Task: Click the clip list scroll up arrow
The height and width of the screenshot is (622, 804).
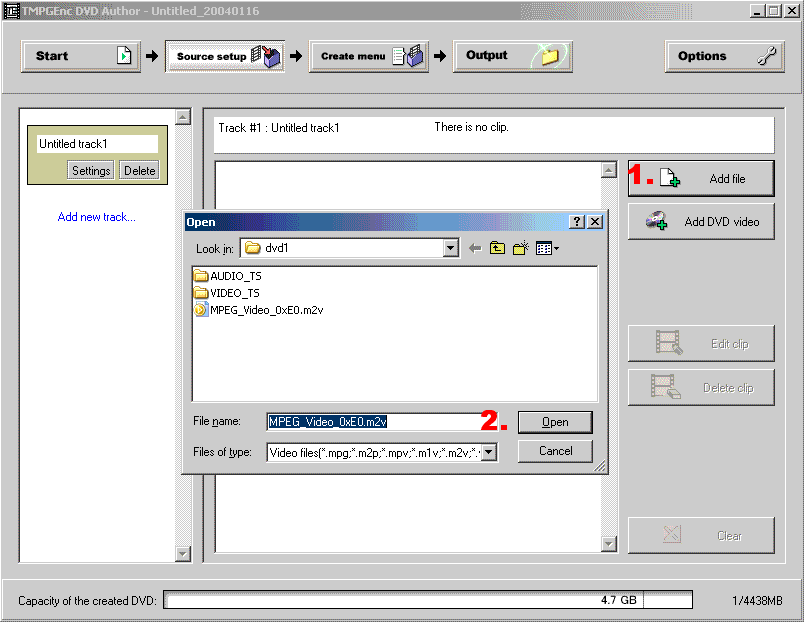Action: point(609,170)
